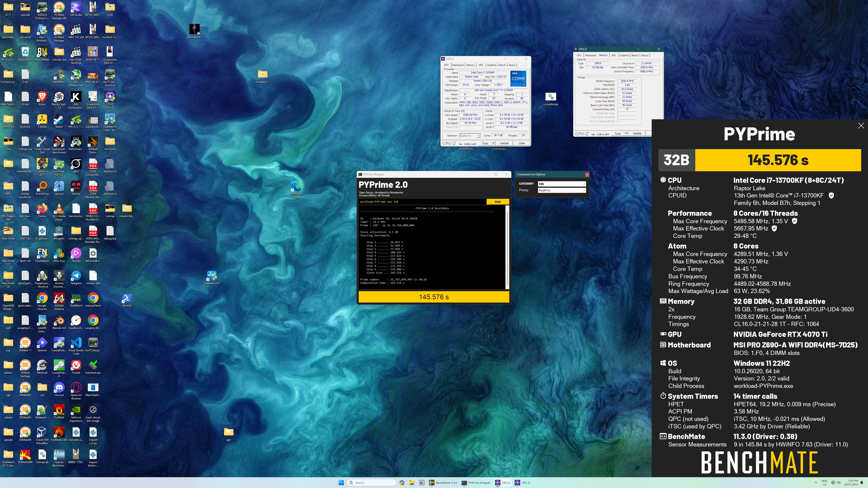Open the LM Studio desktop icon
Viewport: 868px width, 488px height.
point(76,9)
